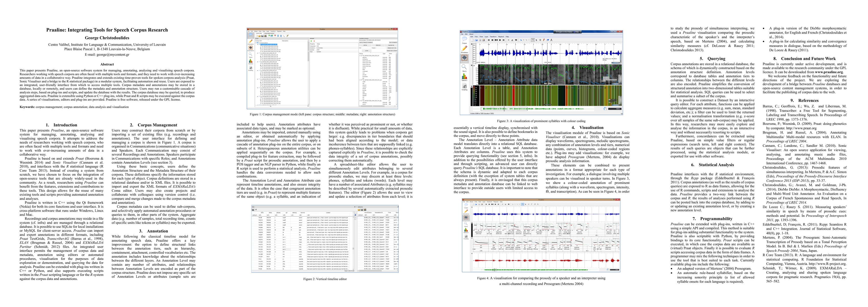Viewport: 868px width, 307px height.
Task: Click the expand-all double-down arrows in Corpus Editor toolbar
Action: pyautogui.click(x=278, y=36)
